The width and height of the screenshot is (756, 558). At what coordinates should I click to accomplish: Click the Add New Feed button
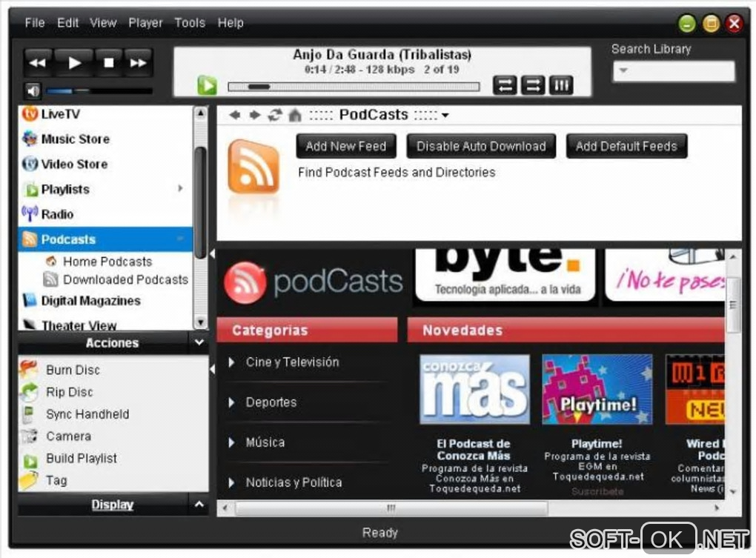(x=346, y=147)
